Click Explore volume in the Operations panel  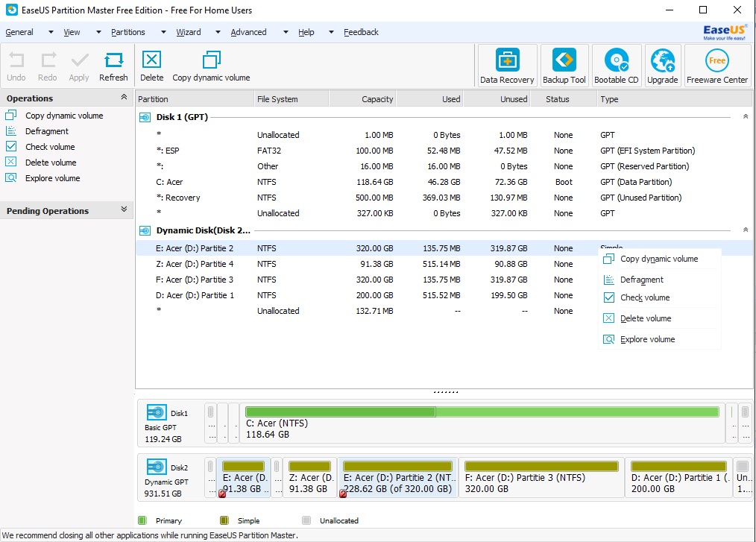click(52, 178)
